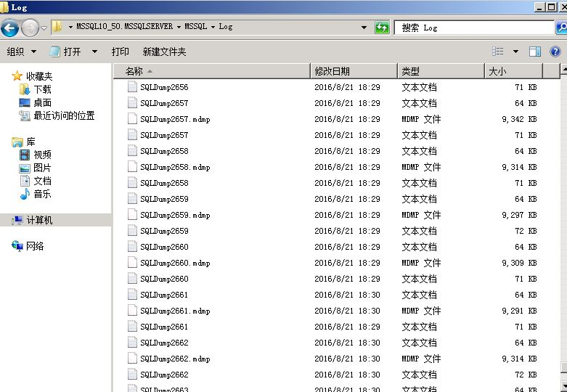Select 计算机 in the navigation pane
567x392 pixels.
pos(39,220)
